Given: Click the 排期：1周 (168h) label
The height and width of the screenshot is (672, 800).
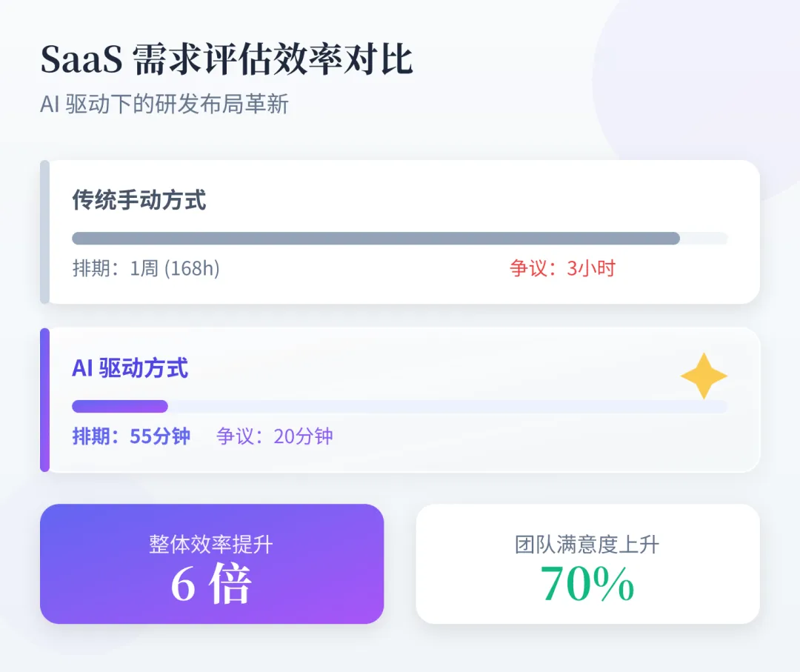Looking at the screenshot, I should [146, 268].
